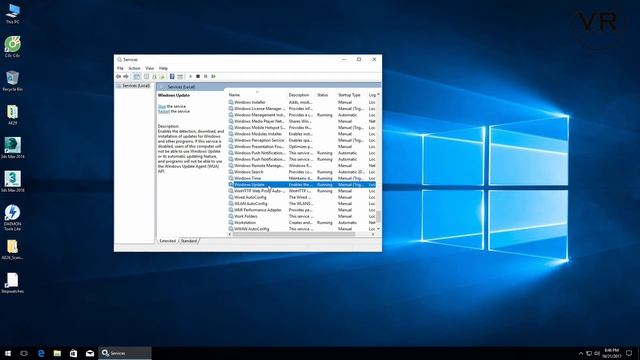This screenshot has width=640, height=360.
Task: Toggle the Show/Hide Action Pane toolbar icon
Action: (180, 76)
